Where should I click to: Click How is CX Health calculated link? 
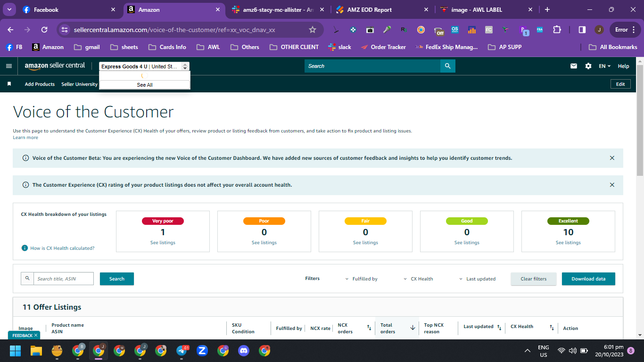click(62, 248)
